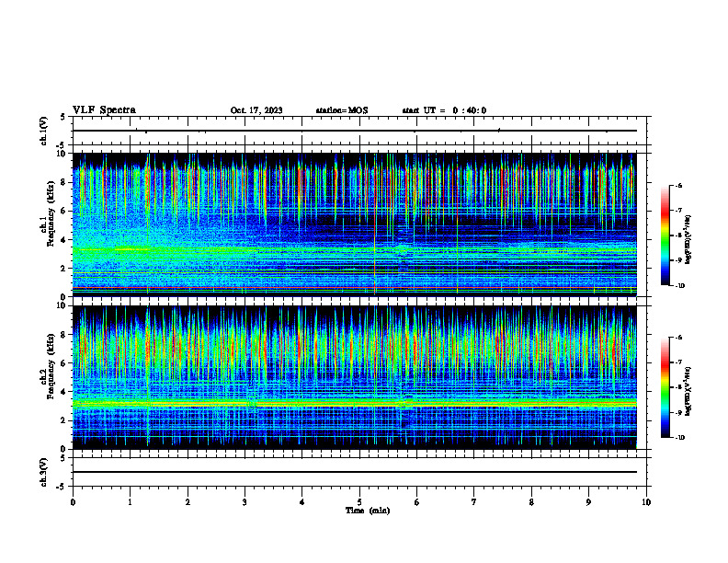The height and width of the screenshot is (563, 728).
Task: Click the 'station=MOS' label
Action: point(342,110)
